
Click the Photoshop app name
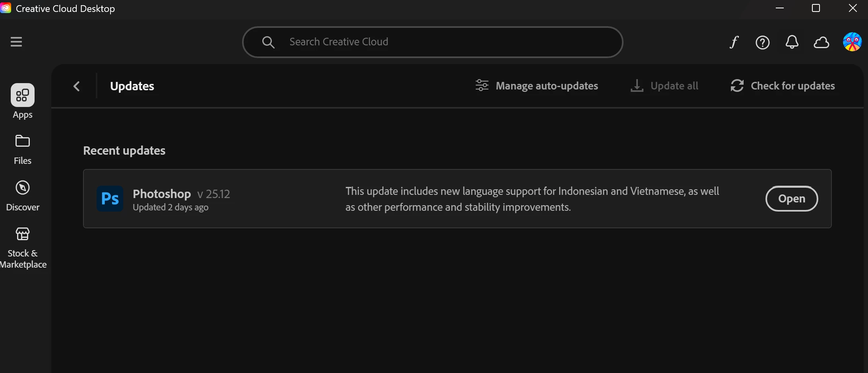pos(162,194)
